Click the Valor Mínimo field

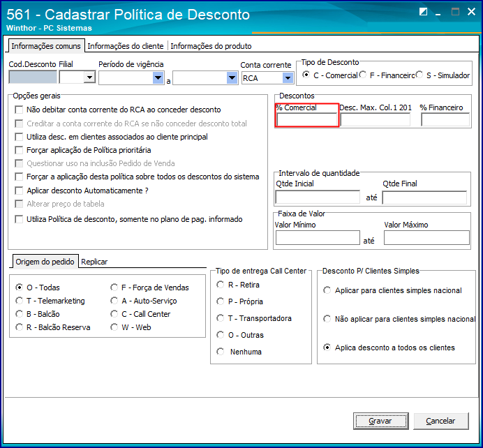click(x=318, y=238)
